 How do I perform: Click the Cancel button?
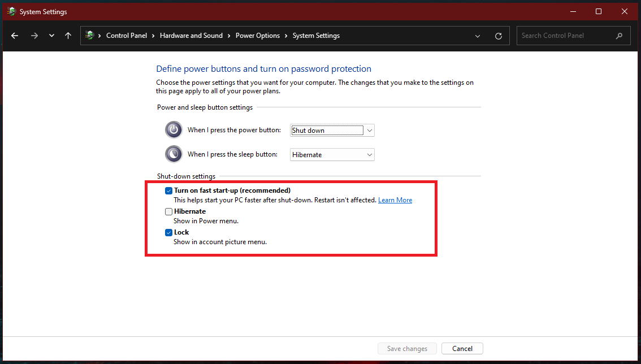point(462,349)
